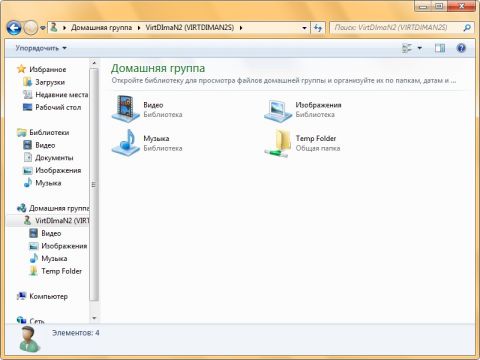Select the Изображения library large icon

pos(277,111)
